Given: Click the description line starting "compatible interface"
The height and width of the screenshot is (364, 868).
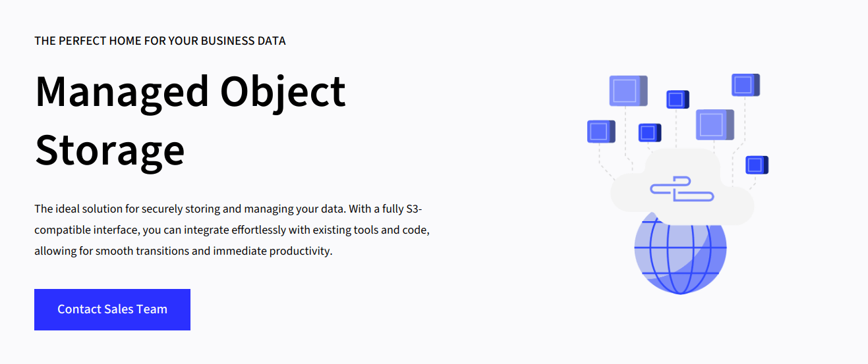Looking at the screenshot, I should pyautogui.click(x=232, y=230).
